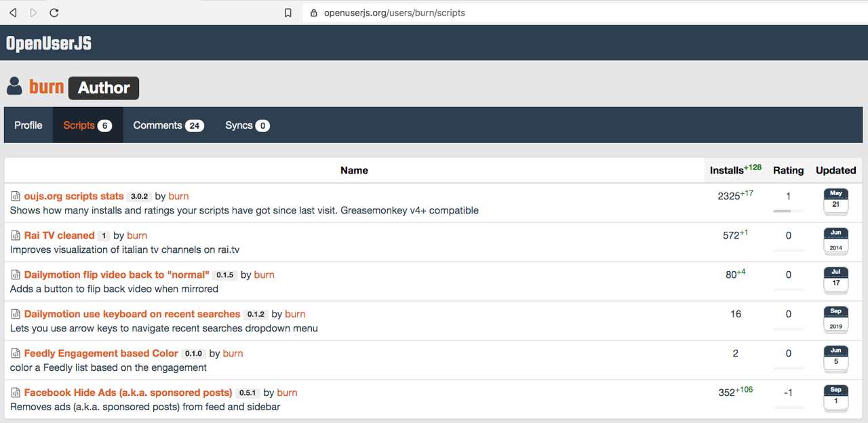Open the burn username heading link
This screenshot has height=423, width=868.
[x=46, y=87]
